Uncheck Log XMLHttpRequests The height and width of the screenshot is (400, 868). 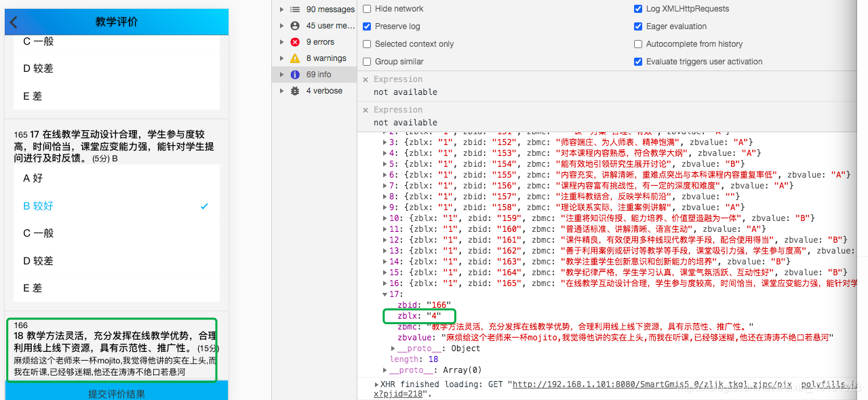point(638,9)
